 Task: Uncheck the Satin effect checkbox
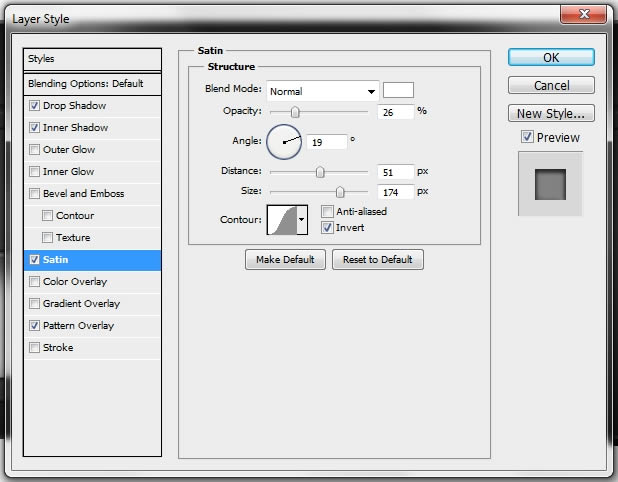[x=34, y=260]
